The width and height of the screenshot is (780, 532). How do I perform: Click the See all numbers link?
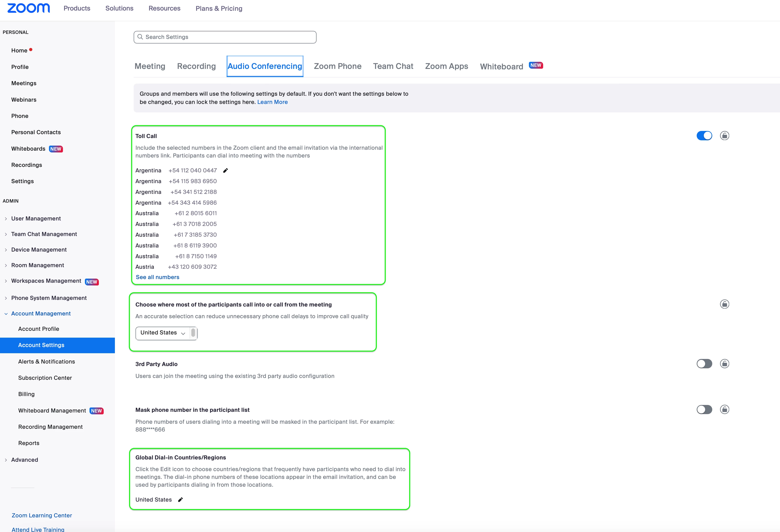(157, 277)
